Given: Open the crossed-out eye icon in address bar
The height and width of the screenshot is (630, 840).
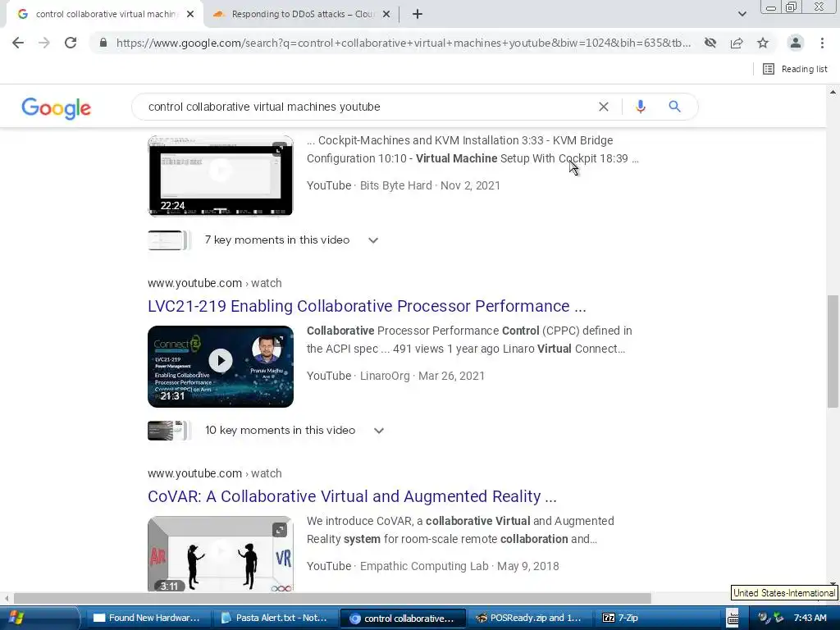Looking at the screenshot, I should tap(710, 43).
